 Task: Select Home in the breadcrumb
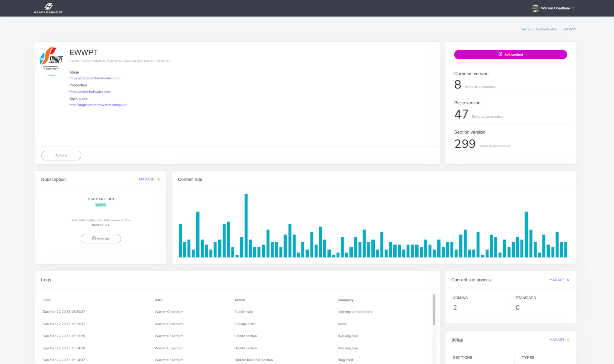click(x=525, y=29)
